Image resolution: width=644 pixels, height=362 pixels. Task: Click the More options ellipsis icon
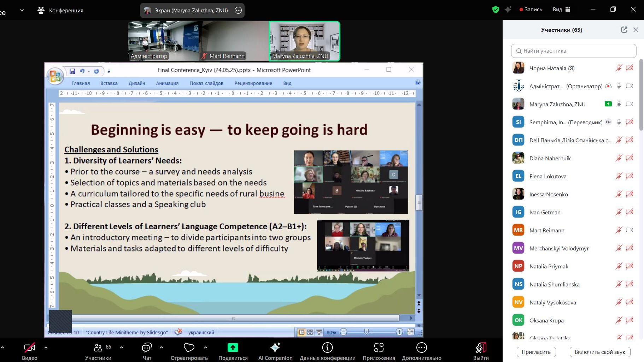point(421,348)
